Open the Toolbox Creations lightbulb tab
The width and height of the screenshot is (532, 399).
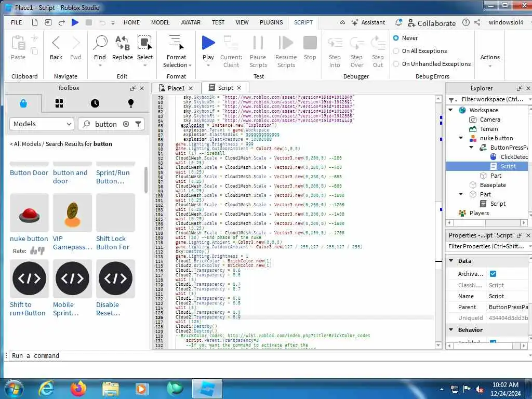pos(131,103)
